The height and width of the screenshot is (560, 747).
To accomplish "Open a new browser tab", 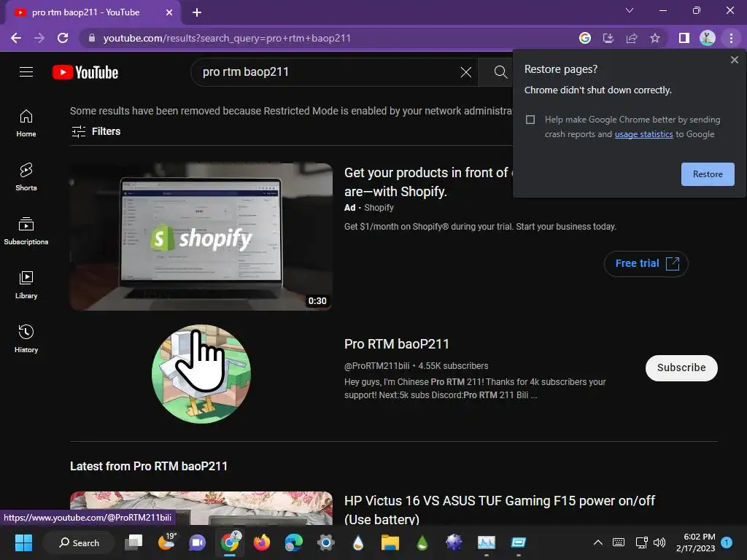I will pyautogui.click(x=197, y=12).
